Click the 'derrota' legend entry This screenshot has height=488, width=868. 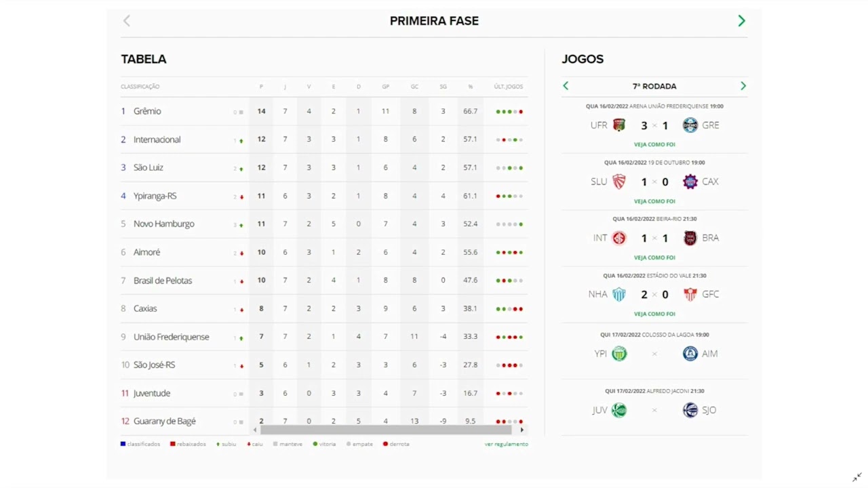[x=396, y=444]
